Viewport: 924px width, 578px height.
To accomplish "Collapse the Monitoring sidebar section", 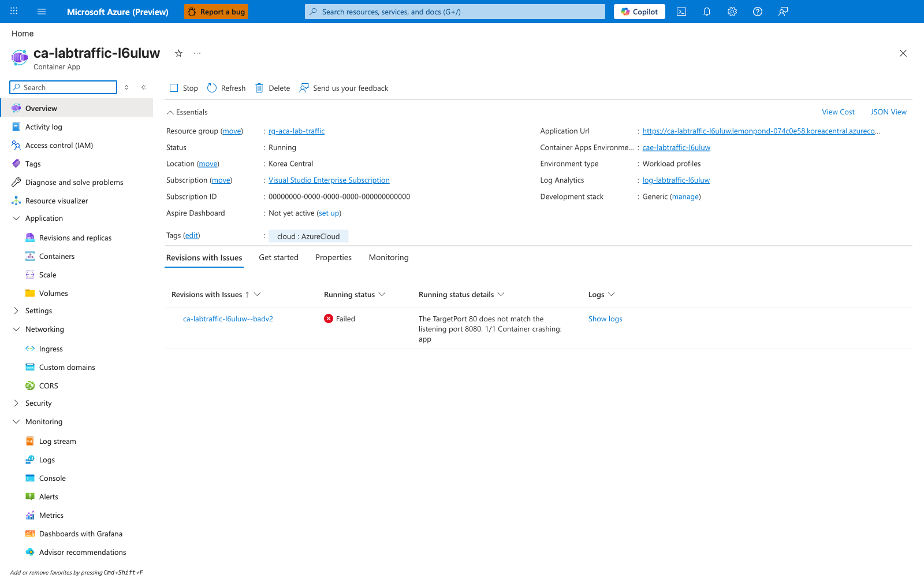I will click(16, 421).
